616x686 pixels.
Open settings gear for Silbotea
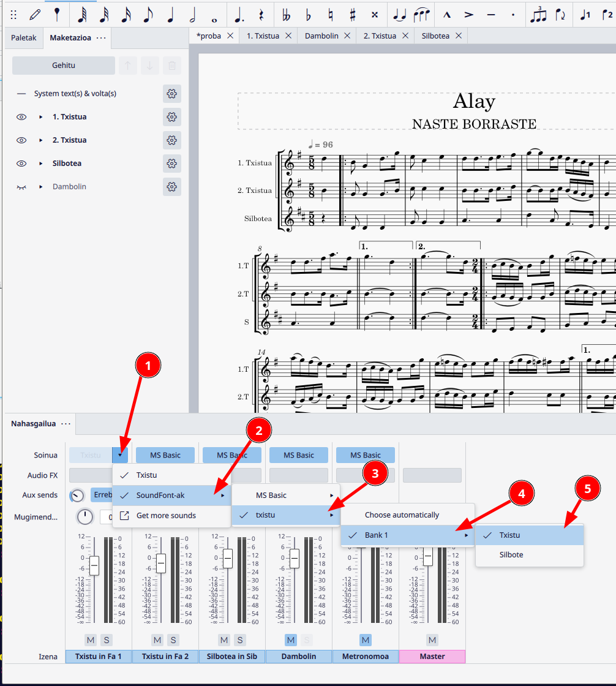coord(172,164)
